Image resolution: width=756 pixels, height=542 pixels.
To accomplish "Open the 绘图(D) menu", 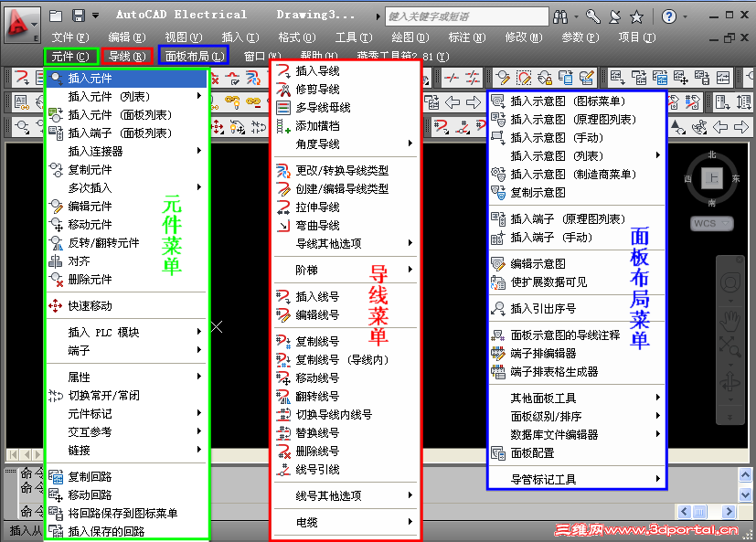I will pyautogui.click(x=410, y=37).
